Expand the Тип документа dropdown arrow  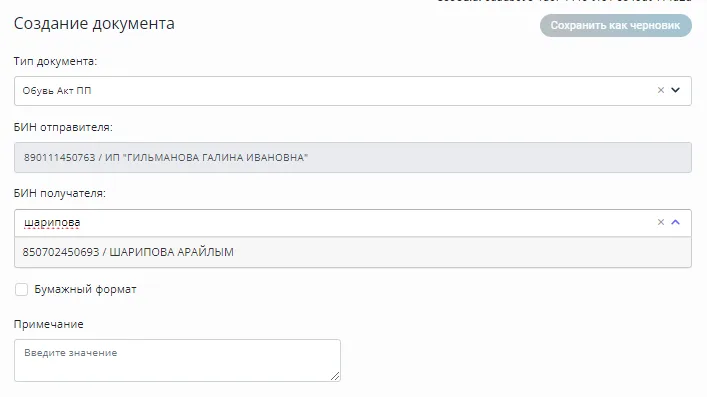pyautogui.click(x=675, y=90)
